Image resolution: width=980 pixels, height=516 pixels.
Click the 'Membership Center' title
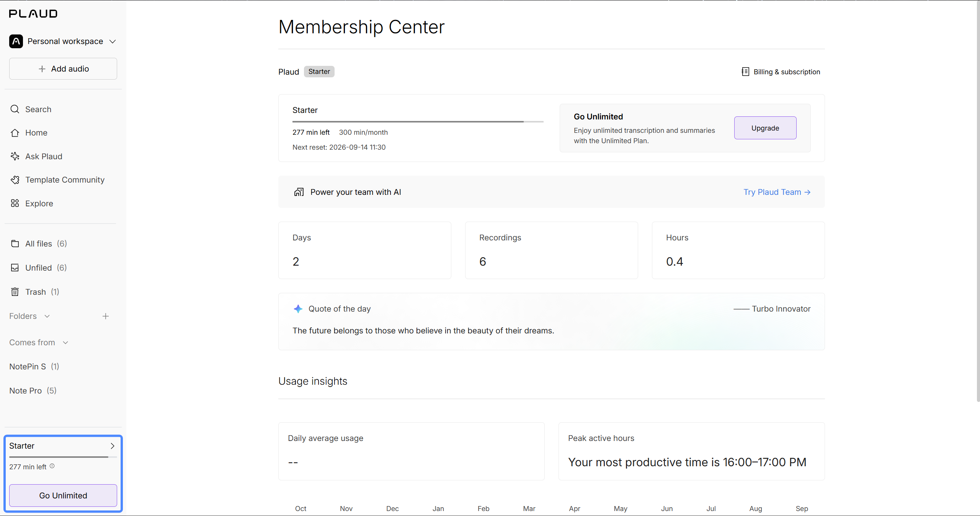tap(361, 27)
